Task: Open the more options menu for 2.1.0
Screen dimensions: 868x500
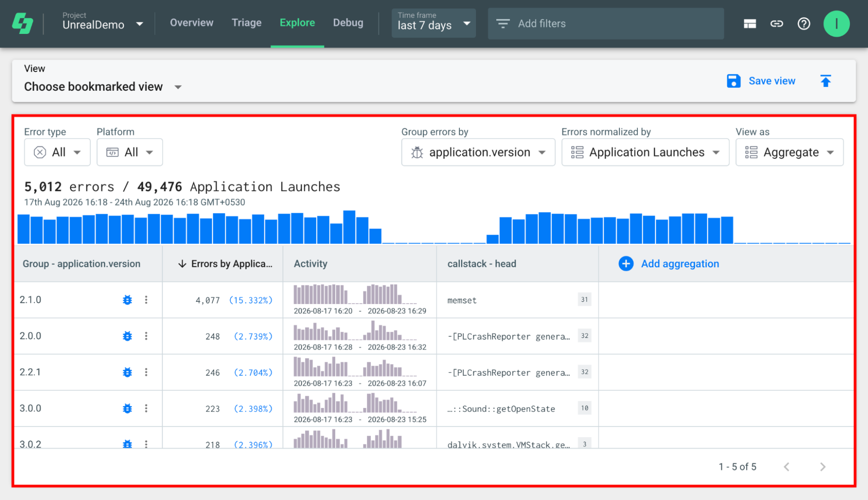Action: point(146,300)
